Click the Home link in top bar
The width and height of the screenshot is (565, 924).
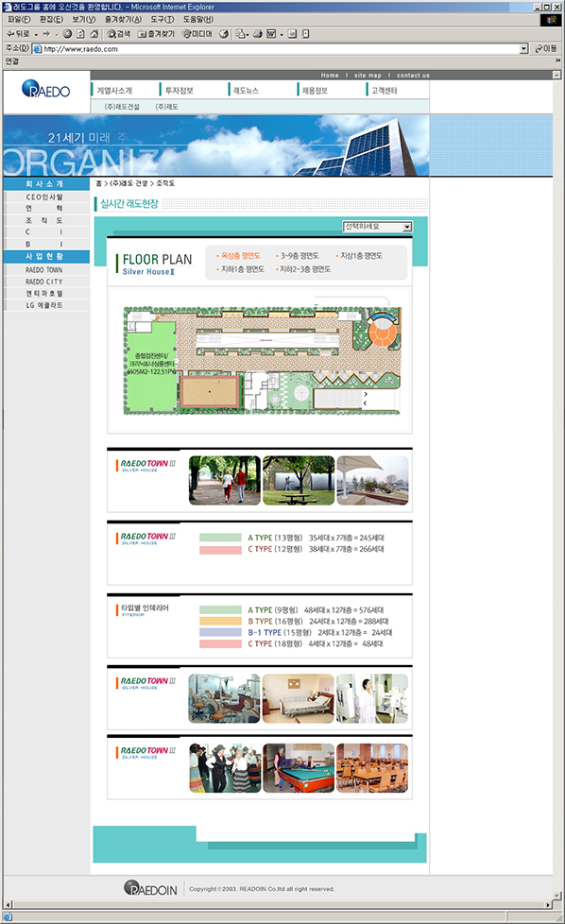pyautogui.click(x=330, y=76)
